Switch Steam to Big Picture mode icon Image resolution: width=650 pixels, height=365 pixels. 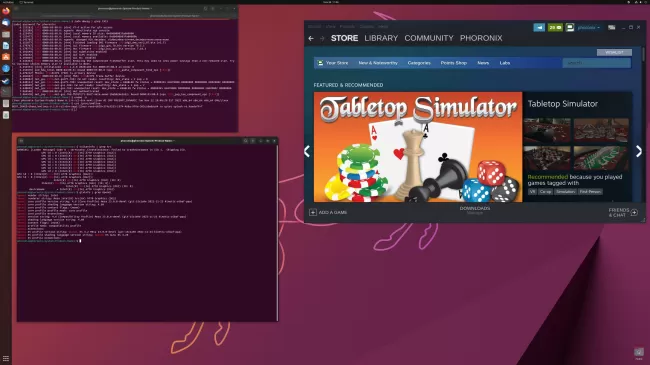point(611,27)
